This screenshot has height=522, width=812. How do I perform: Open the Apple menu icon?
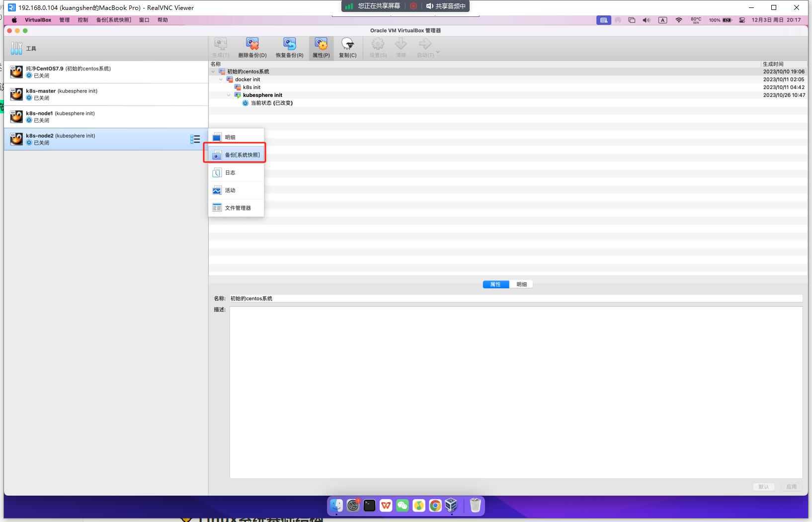tap(14, 20)
